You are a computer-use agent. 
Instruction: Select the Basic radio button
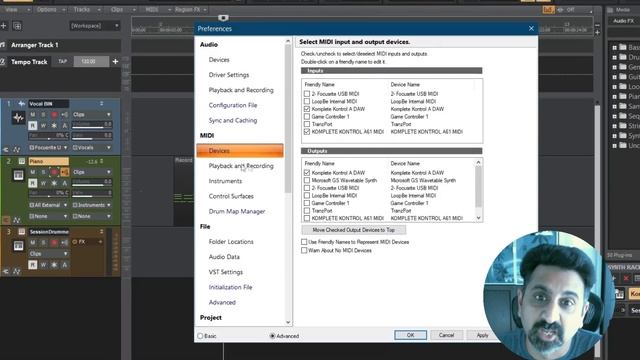[x=200, y=336]
